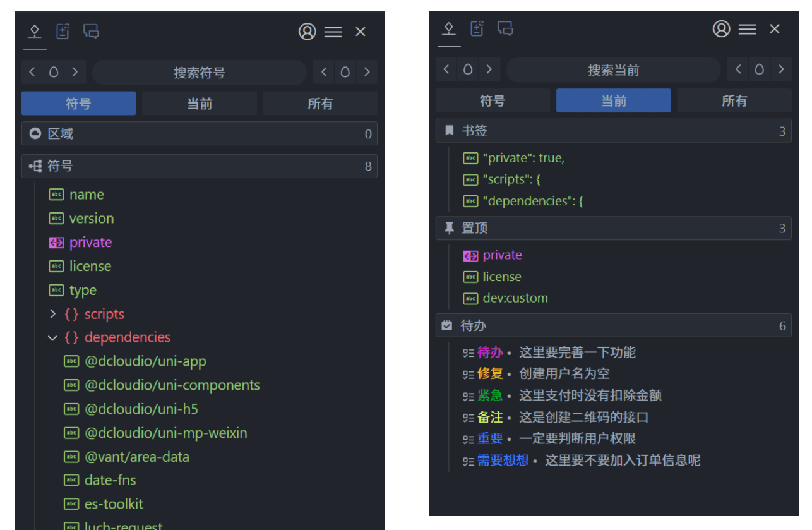Select @dcloudio/uni-mp-weixin dependency
This screenshot has height=530, width=812.
[x=166, y=433]
